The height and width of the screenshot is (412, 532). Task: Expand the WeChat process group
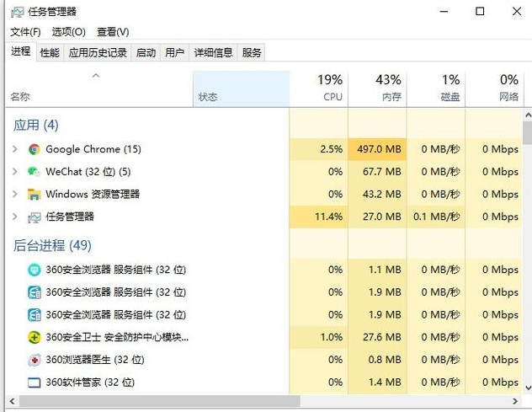14,172
